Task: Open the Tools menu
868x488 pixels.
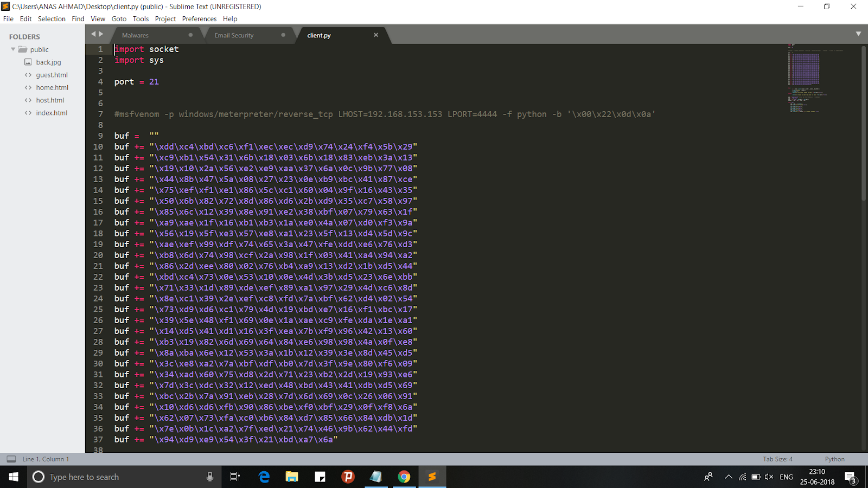Action: click(x=141, y=18)
